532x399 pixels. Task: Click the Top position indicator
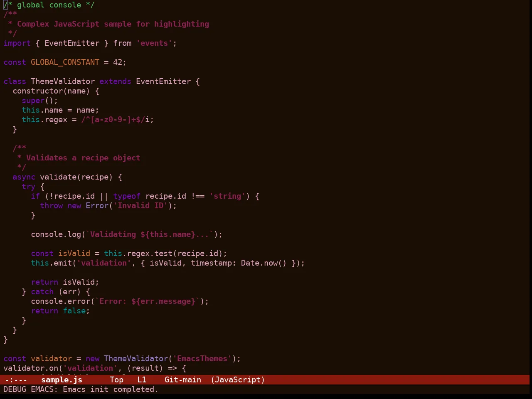pyautogui.click(x=116, y=380)
